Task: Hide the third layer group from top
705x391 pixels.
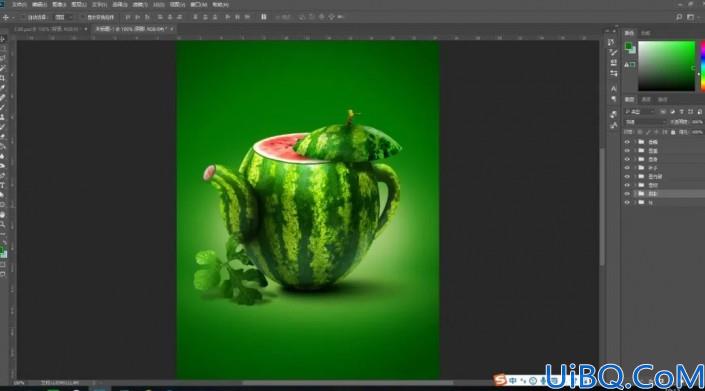Action: pos(627,159)
